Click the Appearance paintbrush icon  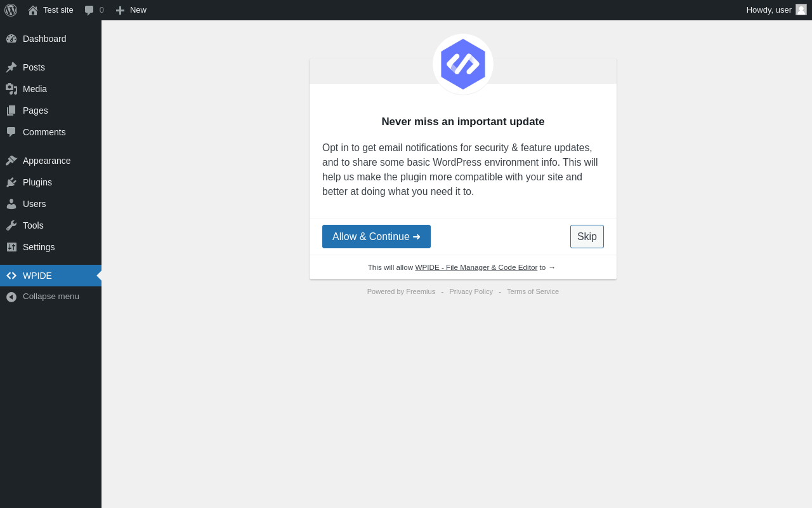tap(11, 161)
